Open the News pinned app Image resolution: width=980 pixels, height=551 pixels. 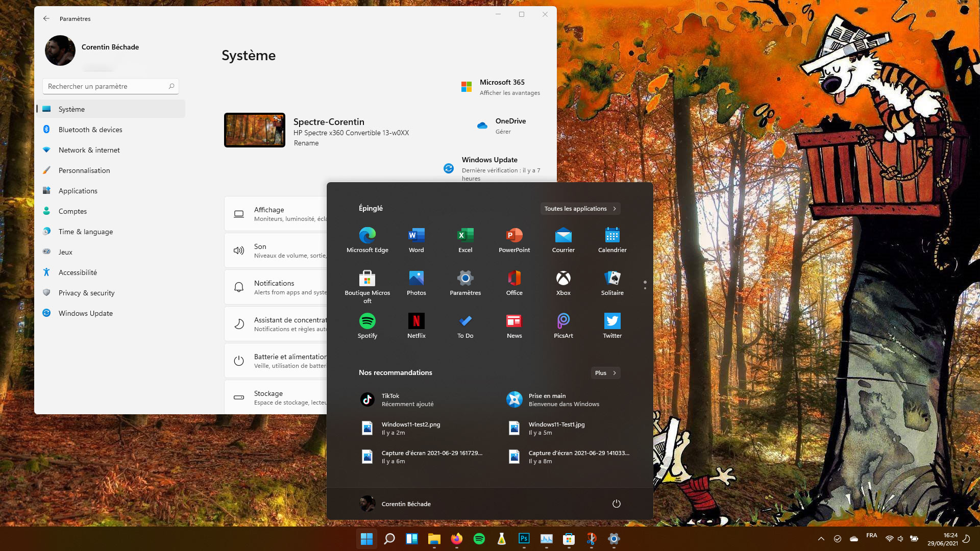point(514,325)
